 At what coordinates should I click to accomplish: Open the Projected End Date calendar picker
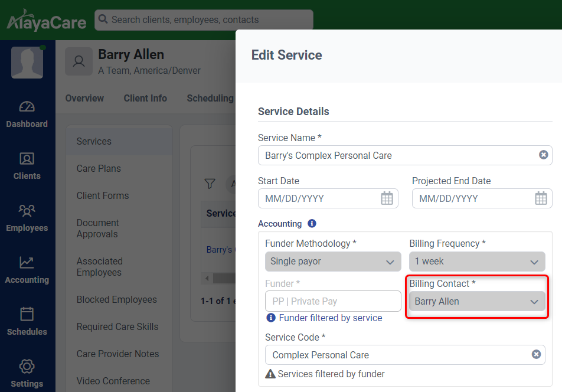point(541,198)
